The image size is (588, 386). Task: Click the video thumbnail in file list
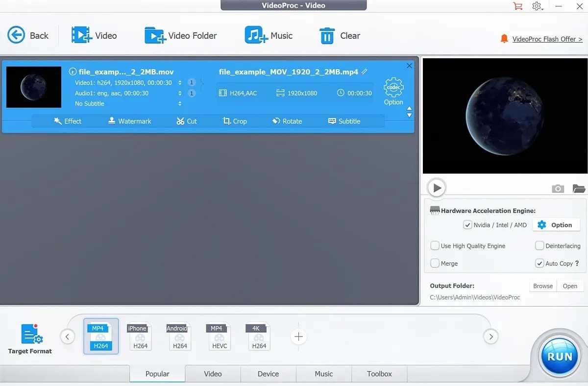pos(34,87)
